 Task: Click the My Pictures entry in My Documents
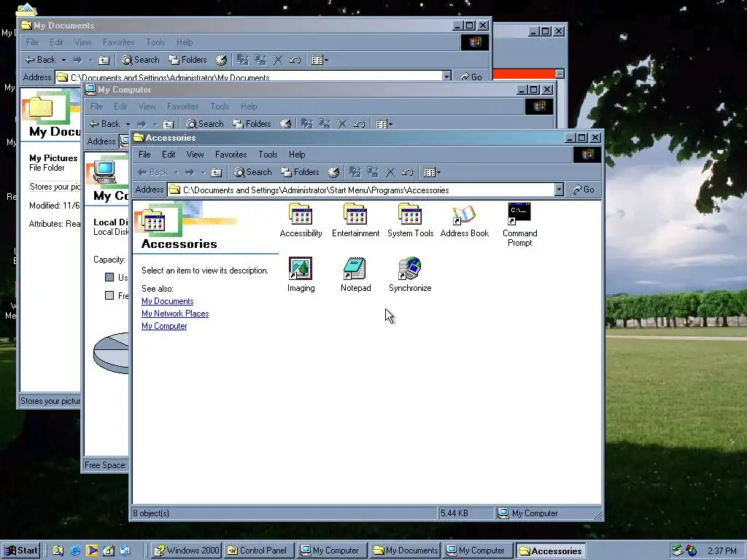(53, 158)
